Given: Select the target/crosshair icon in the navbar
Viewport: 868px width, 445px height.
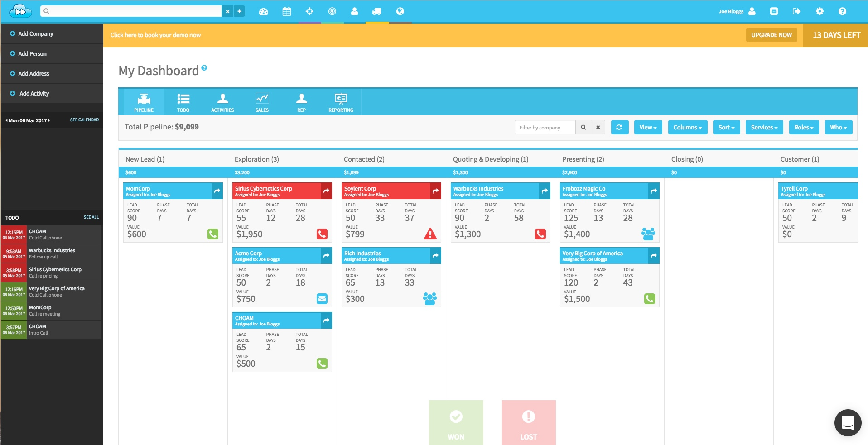Looking at the screenshot, I should coord(309,11).
